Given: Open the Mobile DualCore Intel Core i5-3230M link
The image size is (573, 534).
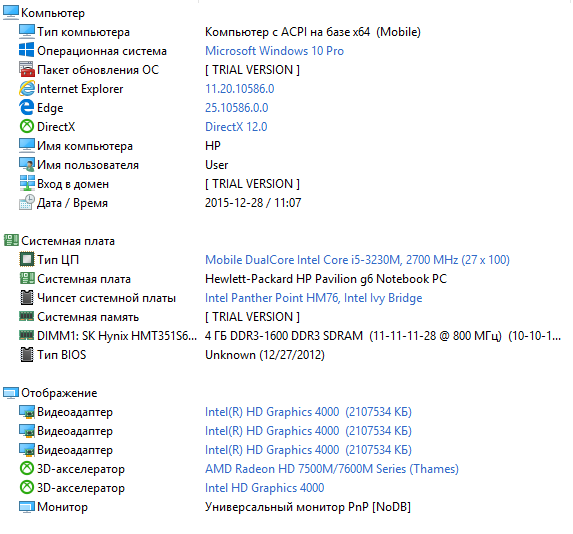Looking at the screenshot, I should pos(357,260).
